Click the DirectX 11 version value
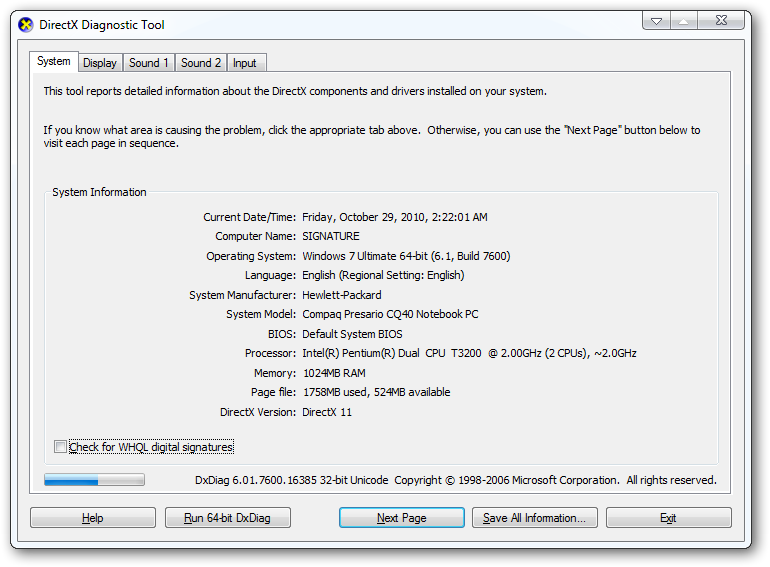 pyautogui.click(x=327, y=412)
